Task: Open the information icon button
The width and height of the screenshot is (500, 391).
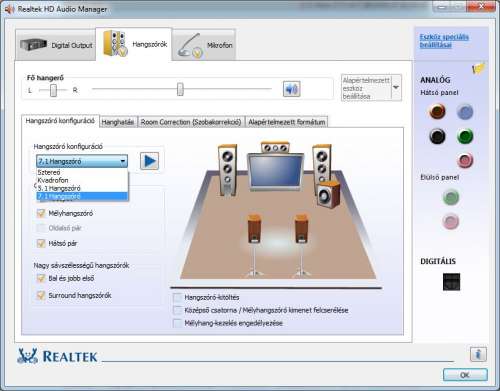Action: point(478,354)
